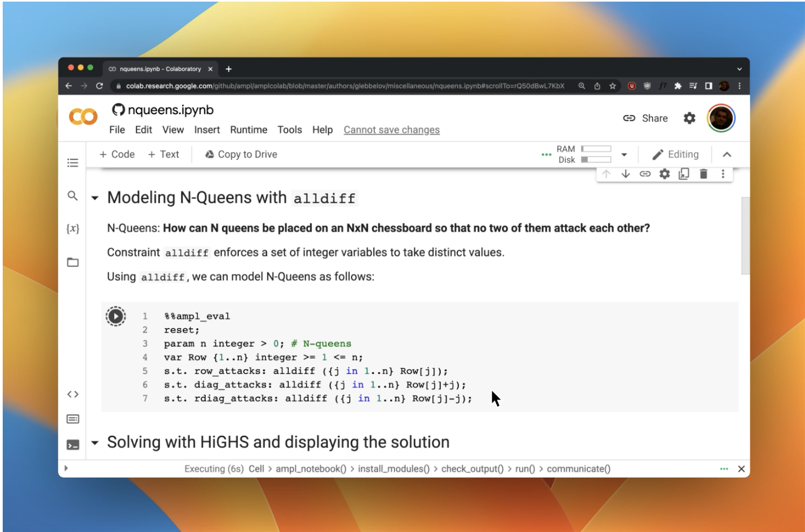Image resolution: width=805 pixels, height=532 pixels.
Task: Open a terminal from the sidebar
Action: pos(73,445)
